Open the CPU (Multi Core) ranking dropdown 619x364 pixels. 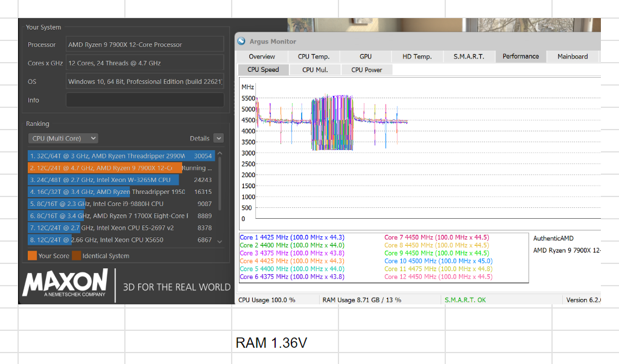pyautogui.click(x=63, y=139)
